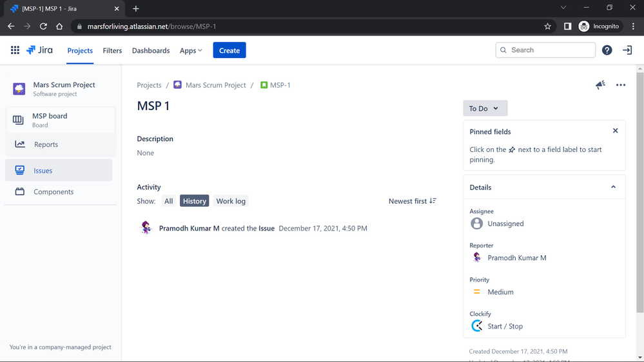
Task: Click the Medium priority icon
Action: (x=476, y=292)
